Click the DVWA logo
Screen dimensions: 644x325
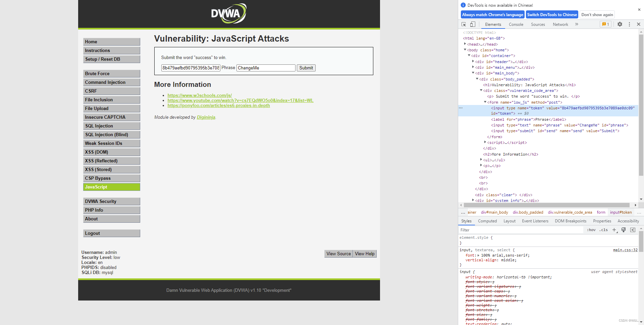[229, 13]
